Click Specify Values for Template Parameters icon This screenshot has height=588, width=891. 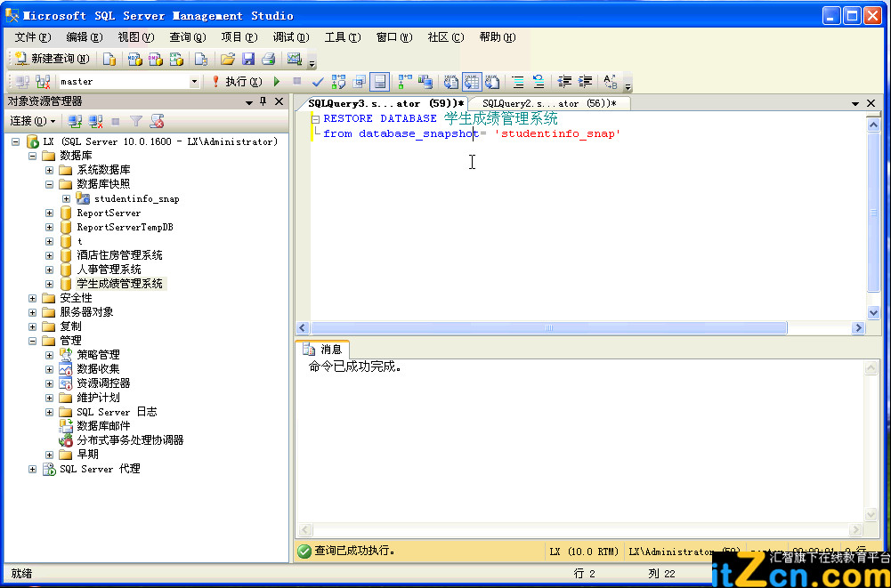(611, 82)
